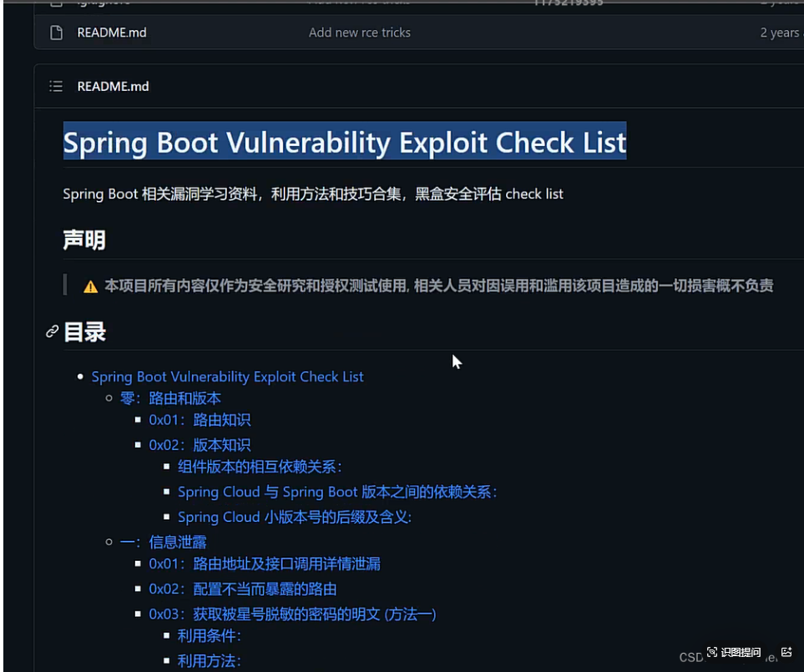Click the AI image icon at bottom right
The width and height of the screenshot is (804, 672).
(x=786, y=652)
